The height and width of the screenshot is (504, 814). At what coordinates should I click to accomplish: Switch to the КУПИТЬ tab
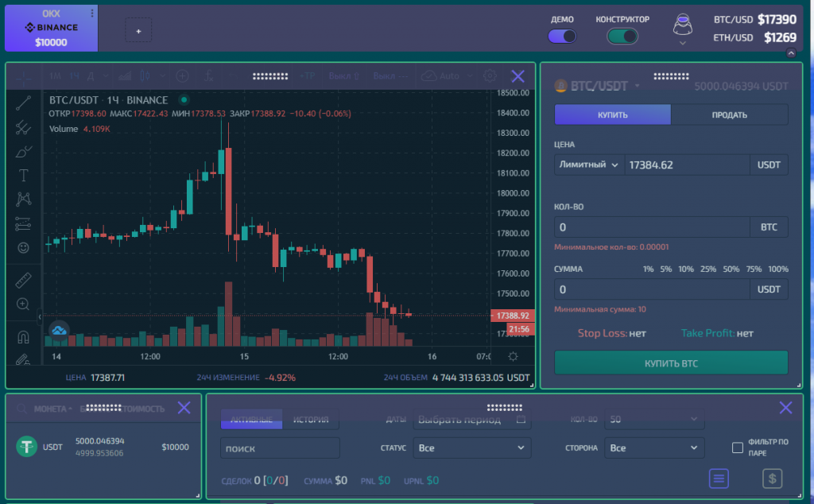tap(613, 114)
